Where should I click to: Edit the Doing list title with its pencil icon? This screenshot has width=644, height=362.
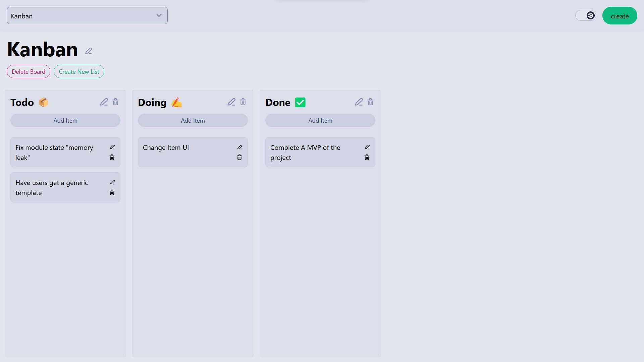coord(231,102)
